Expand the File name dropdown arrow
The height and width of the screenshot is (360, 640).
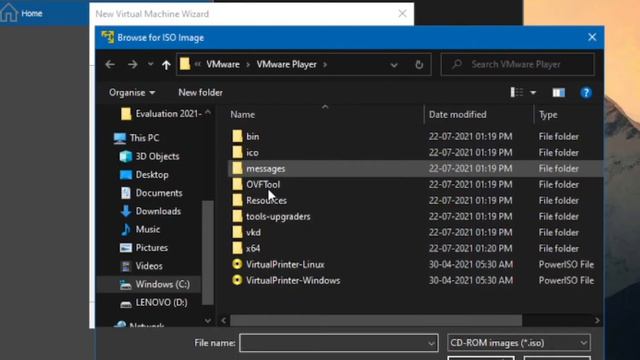(431, 343)
